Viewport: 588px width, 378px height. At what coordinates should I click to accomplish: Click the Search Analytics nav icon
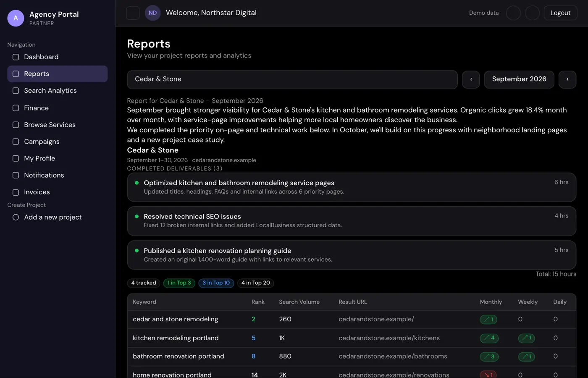(16, 91)
